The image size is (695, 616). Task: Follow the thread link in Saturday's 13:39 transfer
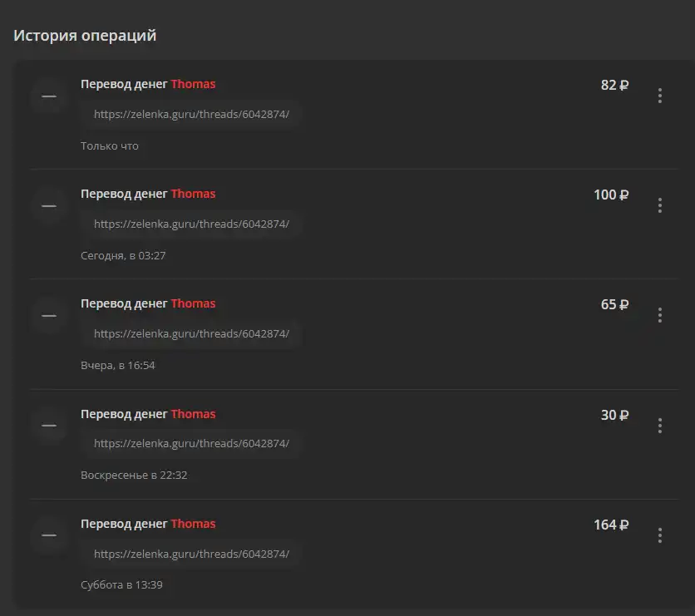point(191,554)
